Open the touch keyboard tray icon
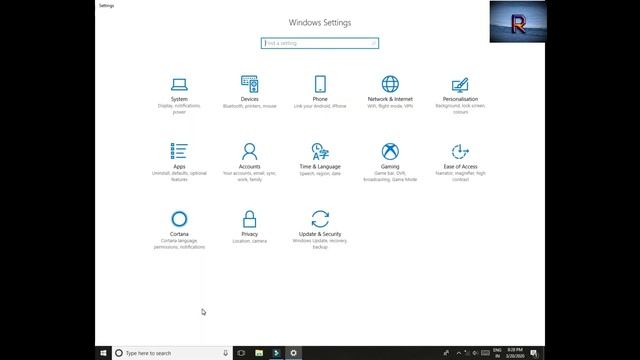This screenshot has height=360, width=640. click(x=485, y=353)
